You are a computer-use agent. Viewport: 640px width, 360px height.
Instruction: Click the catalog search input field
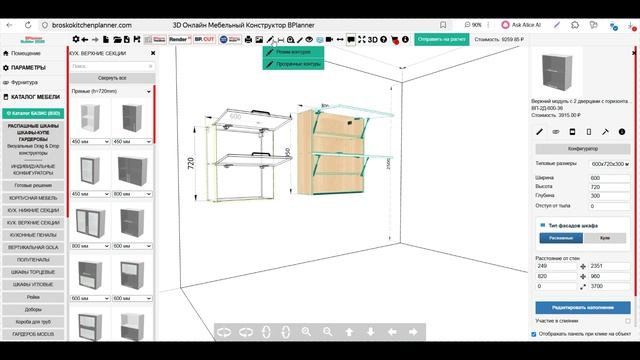(112, 66)
